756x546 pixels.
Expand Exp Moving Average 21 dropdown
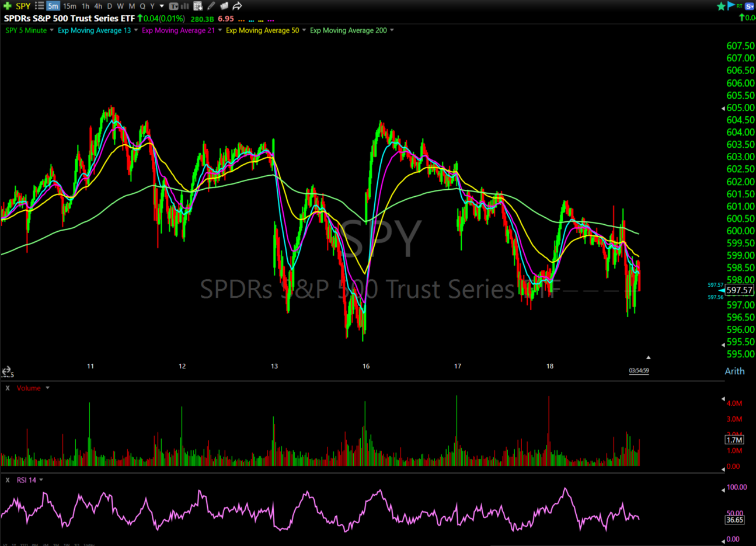[x=220, y=30]
